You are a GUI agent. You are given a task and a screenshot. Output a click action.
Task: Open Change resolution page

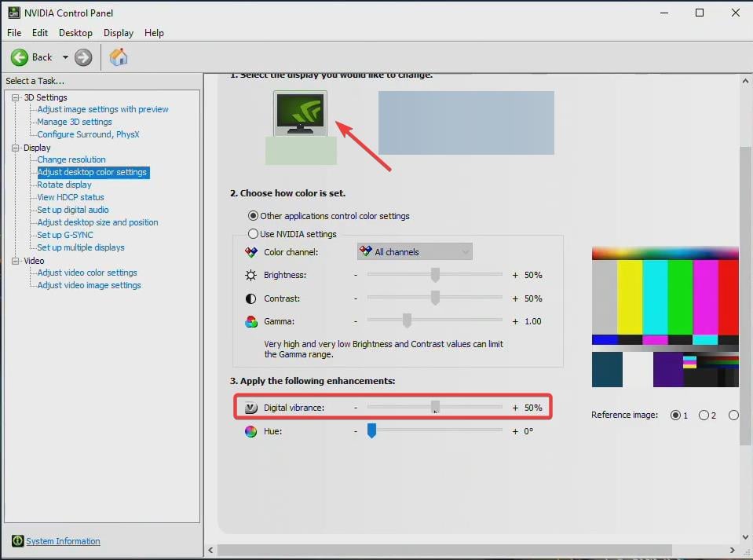[71, 159]
